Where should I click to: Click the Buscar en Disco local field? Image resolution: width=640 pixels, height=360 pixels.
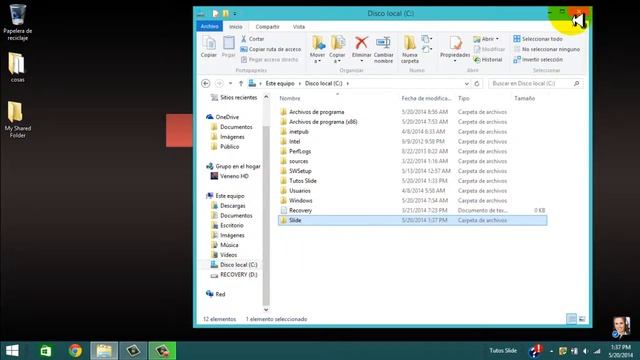(536, 83)
